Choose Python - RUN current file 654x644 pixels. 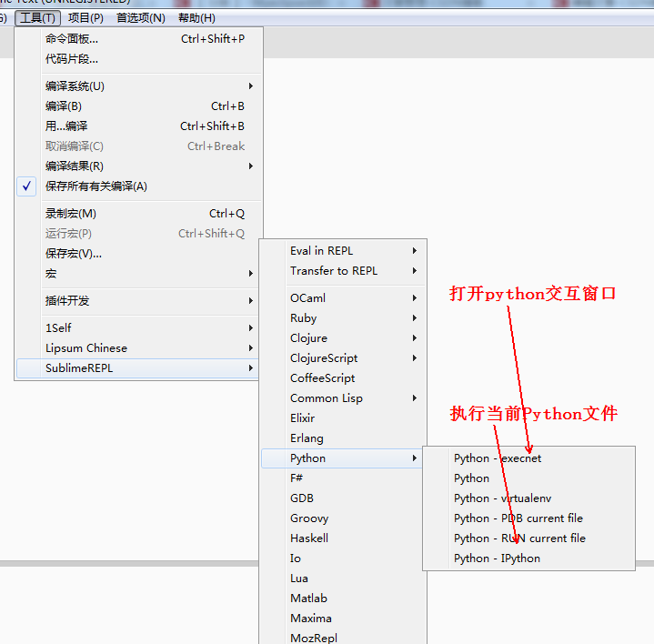528,538
